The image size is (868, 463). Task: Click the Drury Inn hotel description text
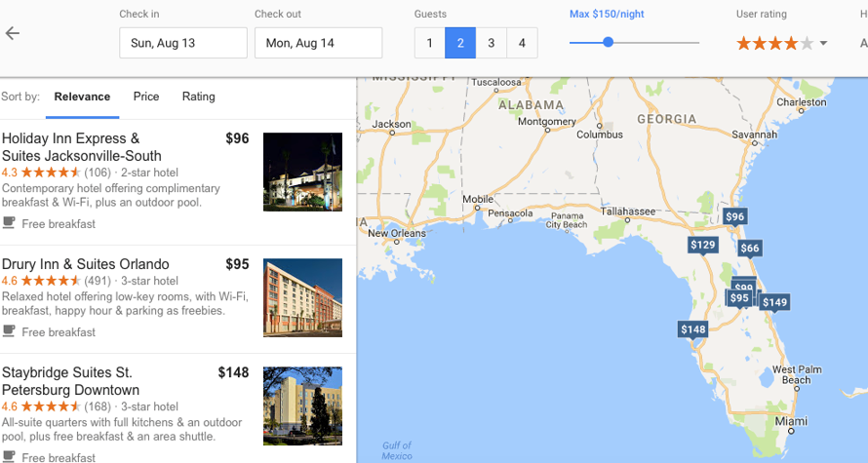tap(125, 304)
